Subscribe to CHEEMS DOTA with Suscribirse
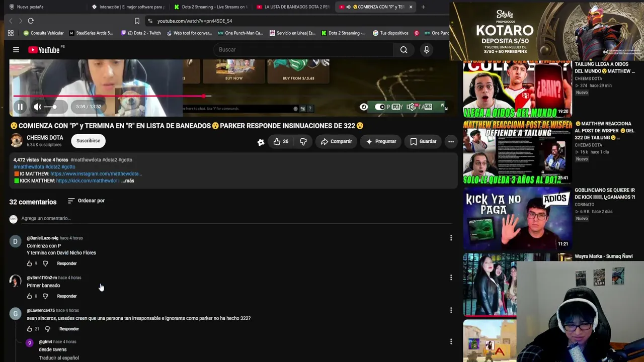 [x=88, y=141]
